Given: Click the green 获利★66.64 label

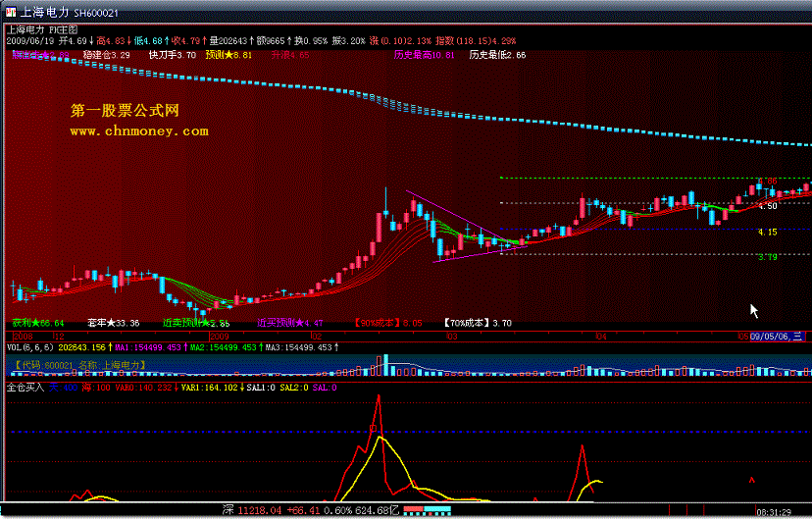Looking at the screenshot, I should pos(38,323).
